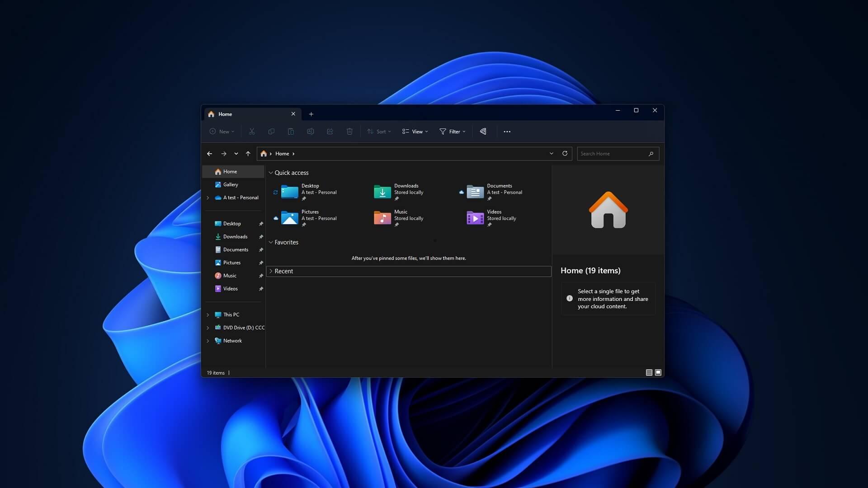Image resolution: width=868 pixels, height=488 pixels.
Task: Click the Navigate back arrow
Action: pos(209,153)
